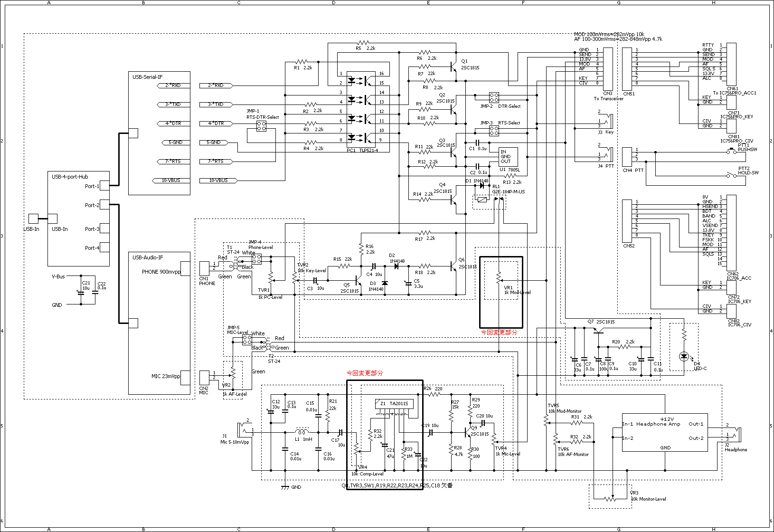774x532 pixels.
Task: Click the MIC 23mVpp label
Action: tap(166, 376)
